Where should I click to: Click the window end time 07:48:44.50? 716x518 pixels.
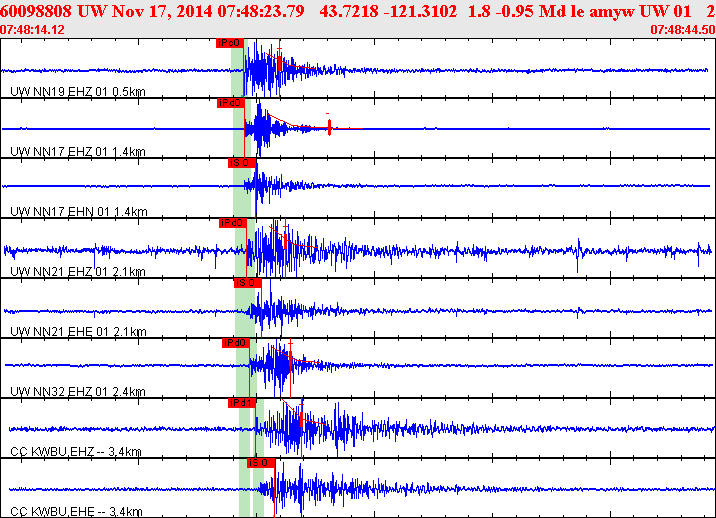tap(683, 30)
